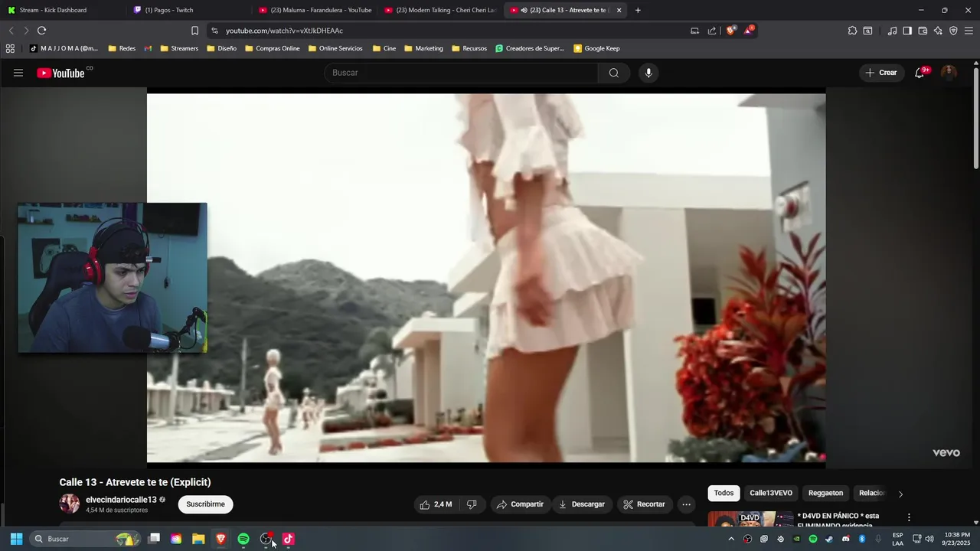Screen dimensions: 980x551
Task: Open TikTok app from the taskbar
Action: [288, 539]
